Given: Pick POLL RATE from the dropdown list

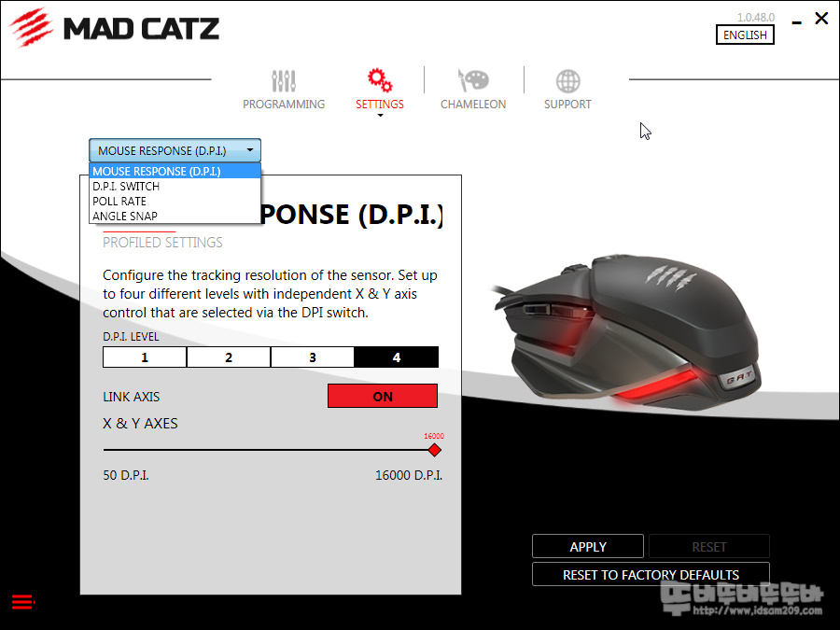Looking at the screenshot, I should click(175, 202).
